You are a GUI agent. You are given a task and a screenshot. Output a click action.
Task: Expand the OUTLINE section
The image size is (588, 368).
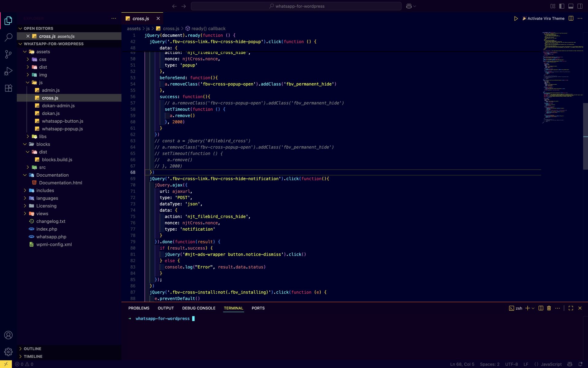(x=32, y=349)
